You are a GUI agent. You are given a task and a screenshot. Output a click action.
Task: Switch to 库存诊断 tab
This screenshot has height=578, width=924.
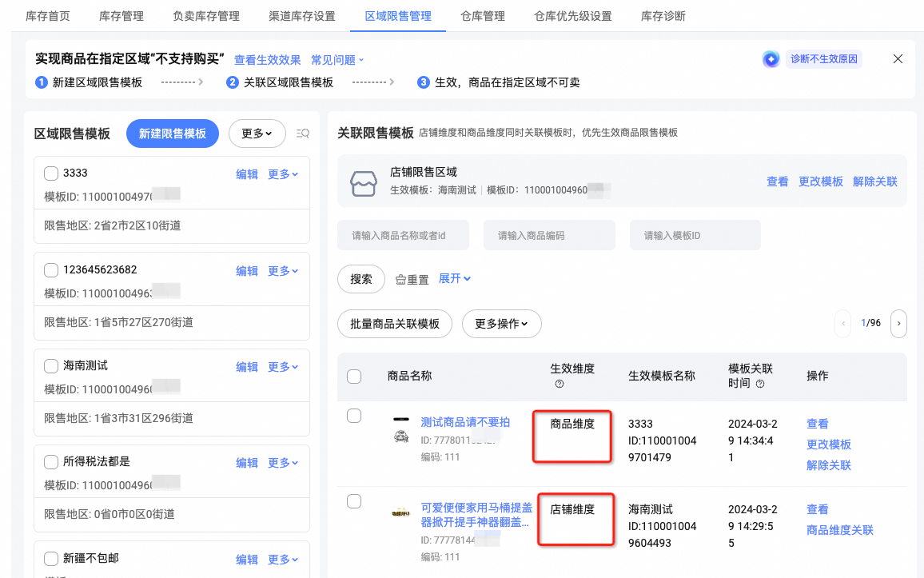pos(663,16)
